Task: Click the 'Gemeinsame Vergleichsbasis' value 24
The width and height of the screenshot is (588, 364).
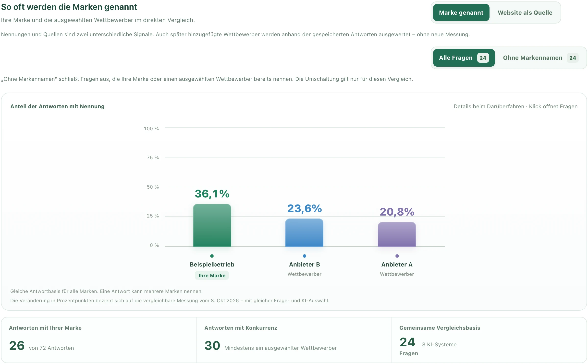Action: click(407, 342)
